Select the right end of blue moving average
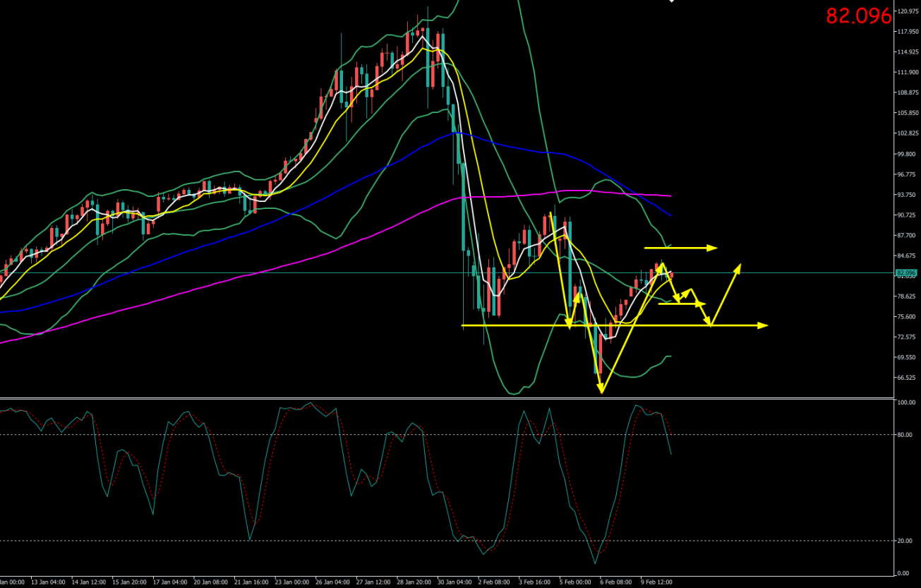Image resolution: width=921 pixels, height=588 pixels. [669, 215]
